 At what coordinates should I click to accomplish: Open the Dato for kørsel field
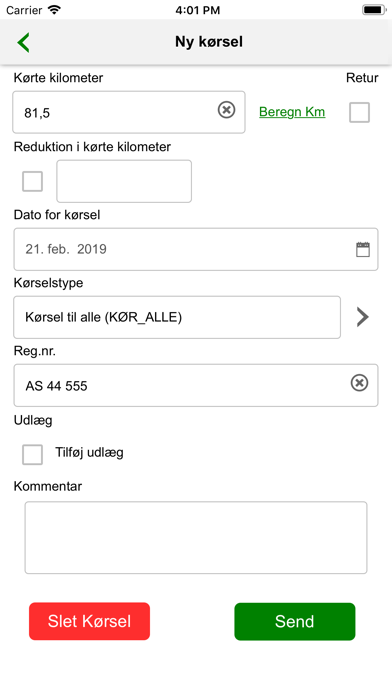tap(196, 249)
